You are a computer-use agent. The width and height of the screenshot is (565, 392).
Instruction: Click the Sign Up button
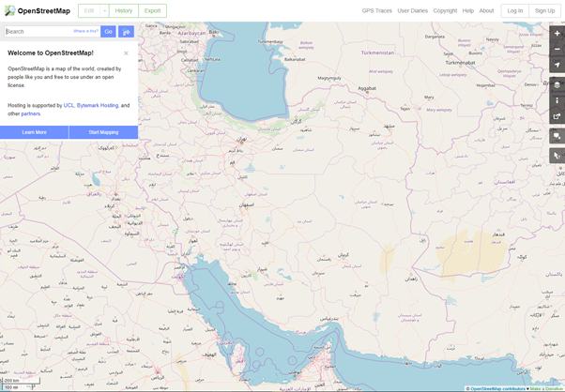[544, 11]
